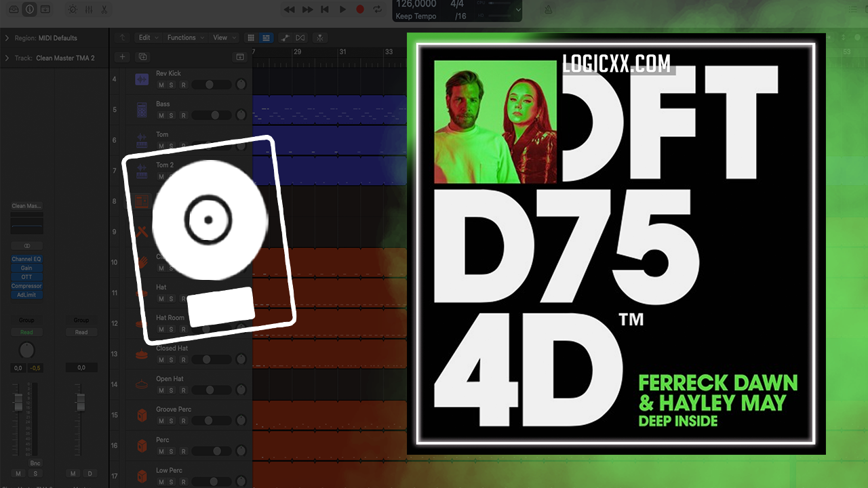The width and height of the screenshot is (868, 488).
Task: Click the Bass instrument track icon
Action: [x=142, y=110]
